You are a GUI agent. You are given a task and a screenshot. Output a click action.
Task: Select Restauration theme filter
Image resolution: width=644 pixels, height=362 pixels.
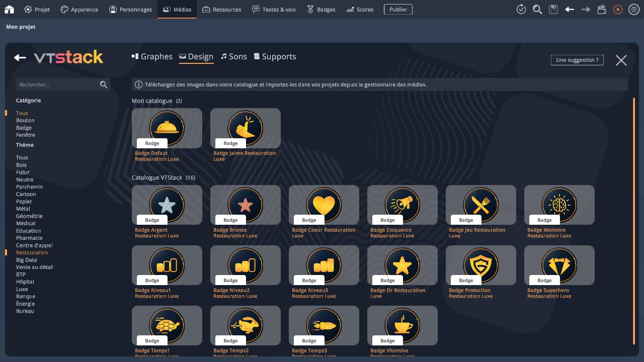32,252
